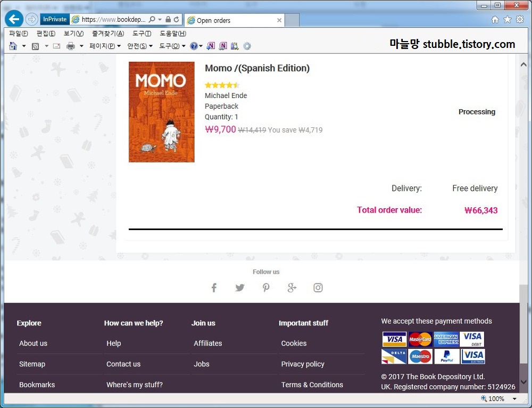Click the Send to OneNote icon

(x=210, y=46)
